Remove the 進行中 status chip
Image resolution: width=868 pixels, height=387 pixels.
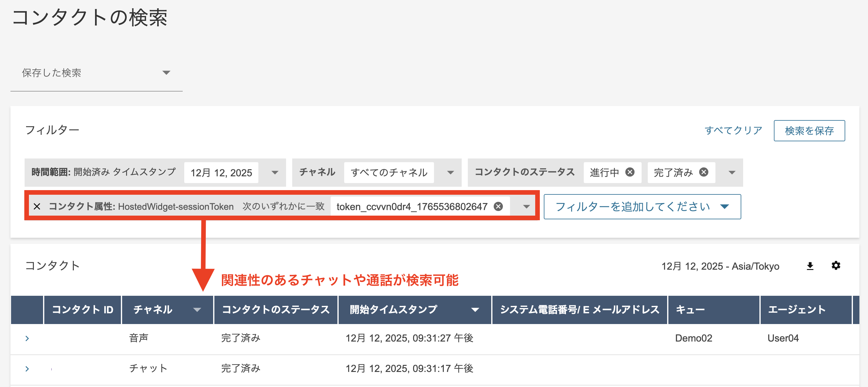[x=630, y=172]
